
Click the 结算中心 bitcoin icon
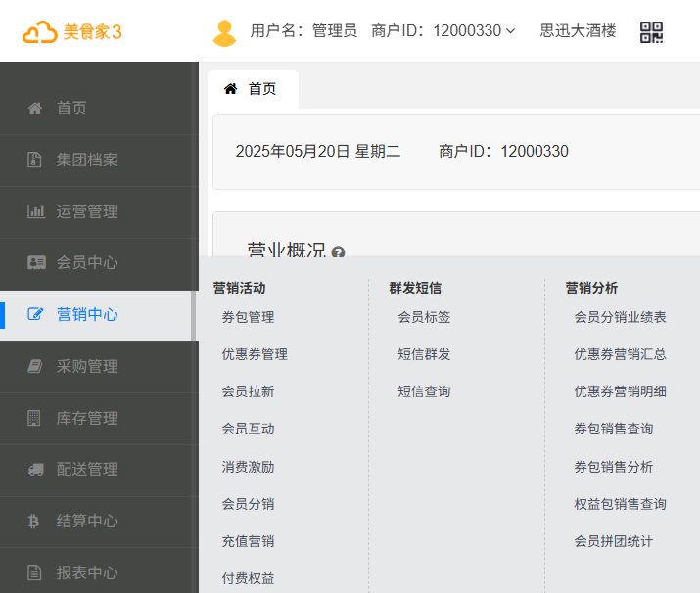(x=35, y=522)
